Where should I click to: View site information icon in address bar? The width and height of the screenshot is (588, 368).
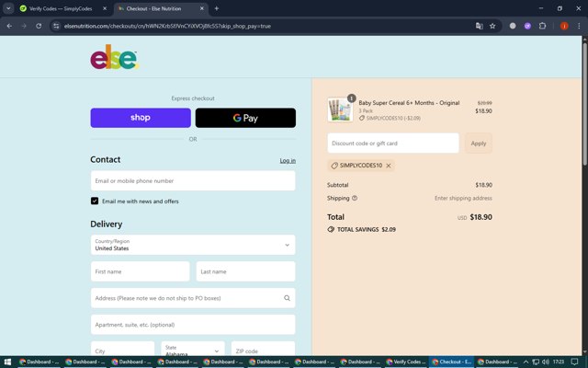point(56,26)
